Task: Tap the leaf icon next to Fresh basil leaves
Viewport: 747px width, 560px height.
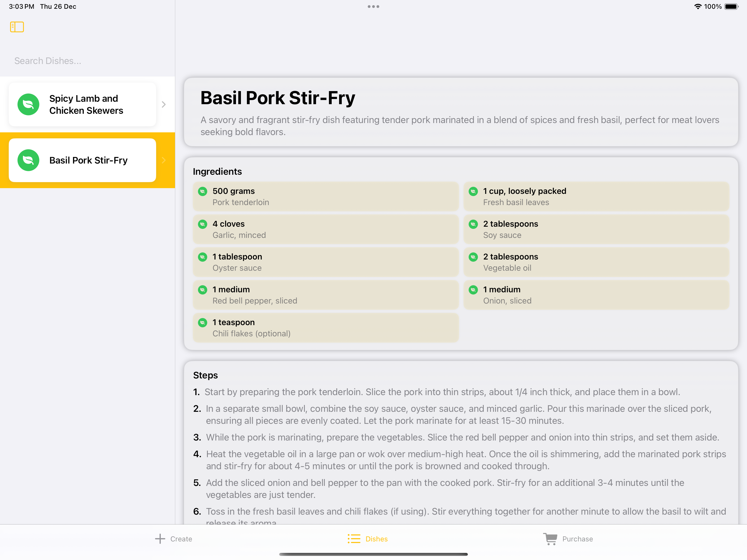Action: coord(473,191)
